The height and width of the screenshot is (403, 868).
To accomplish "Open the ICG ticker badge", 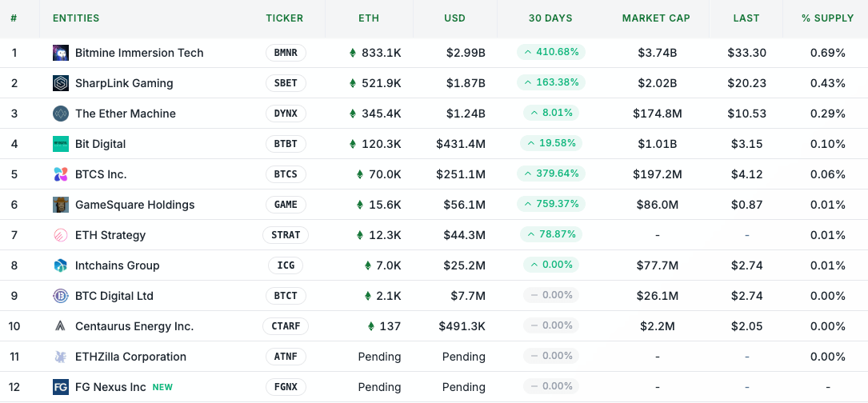I will [x=286, y=265].
